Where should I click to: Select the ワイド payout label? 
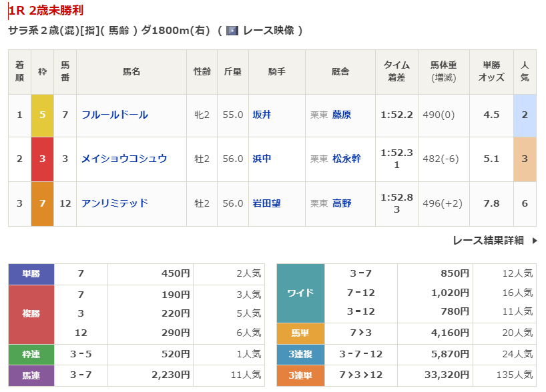pos(300,293)
